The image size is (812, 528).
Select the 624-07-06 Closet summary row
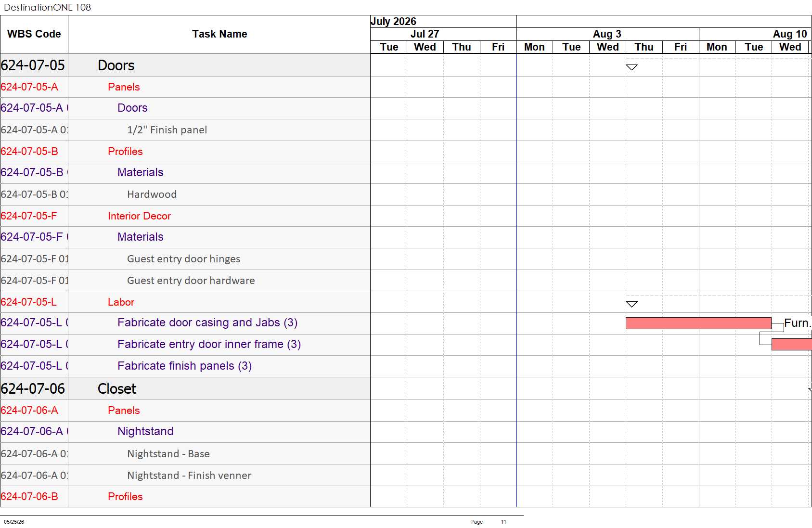(185, 388)
